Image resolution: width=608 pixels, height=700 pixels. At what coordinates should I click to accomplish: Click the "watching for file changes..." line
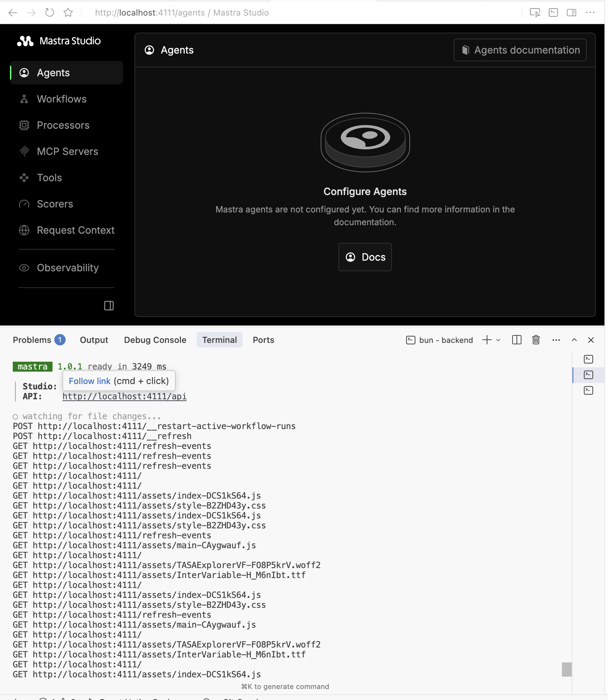click(x=87, y=416)
